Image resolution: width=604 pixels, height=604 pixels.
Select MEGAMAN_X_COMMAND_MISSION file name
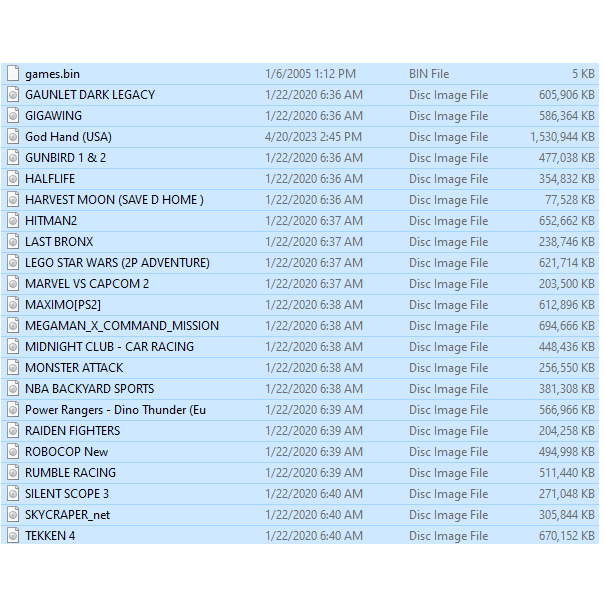pyautogui.click(x=122, y=326)
